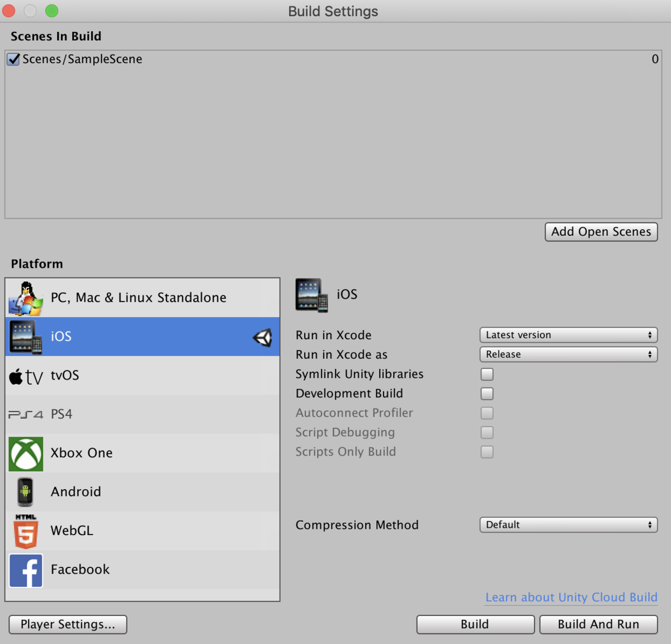Click the Development Build label
This screenshot has width=671, height=644.
349,394
